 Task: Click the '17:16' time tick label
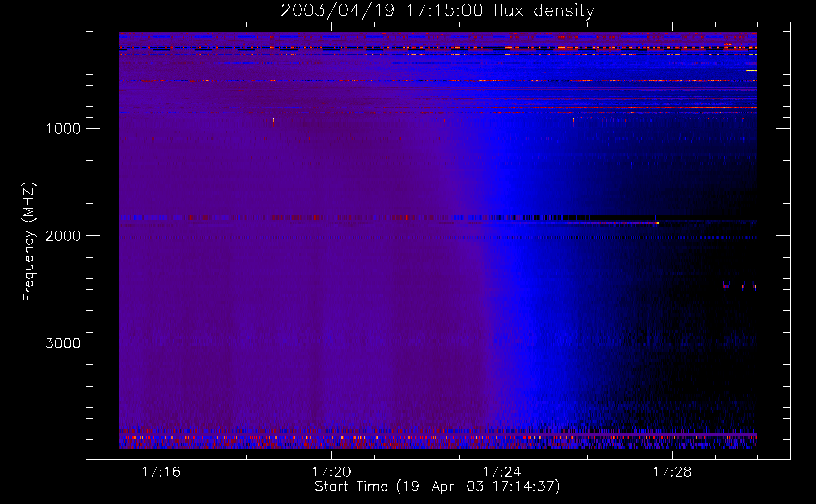point(161,472)
